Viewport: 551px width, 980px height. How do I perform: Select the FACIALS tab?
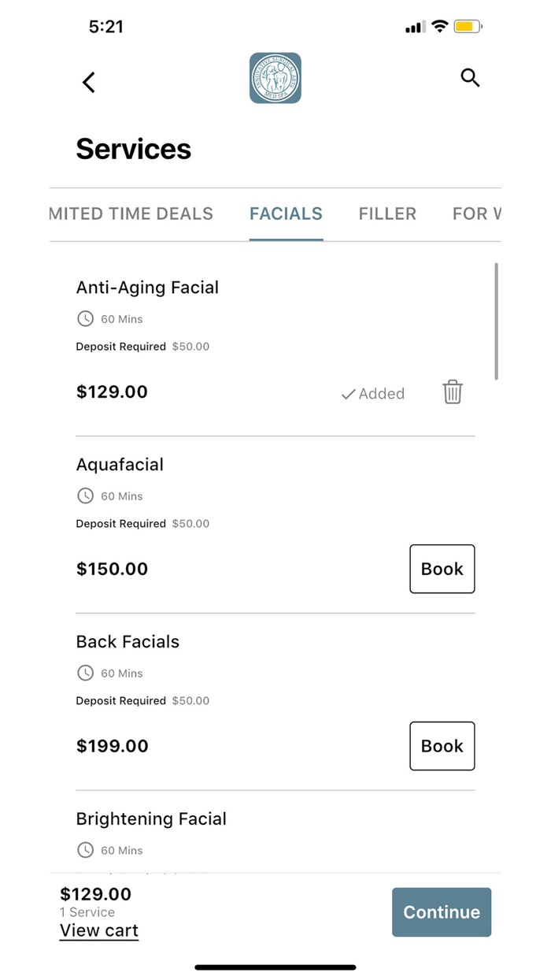[286, 213]
